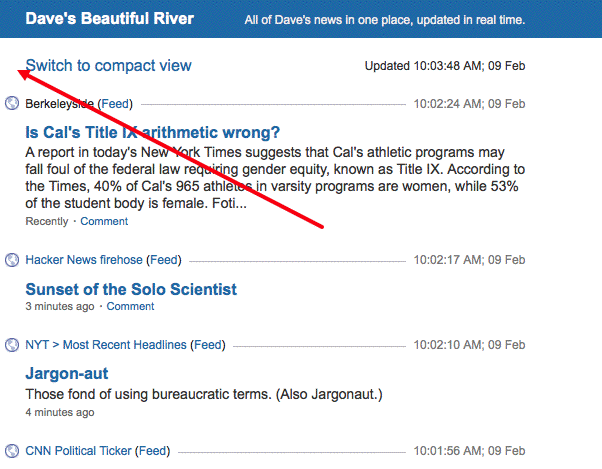Click globe icon beside NYT Most Recent Headlines
602x469 pixels.
coord(12,345)
